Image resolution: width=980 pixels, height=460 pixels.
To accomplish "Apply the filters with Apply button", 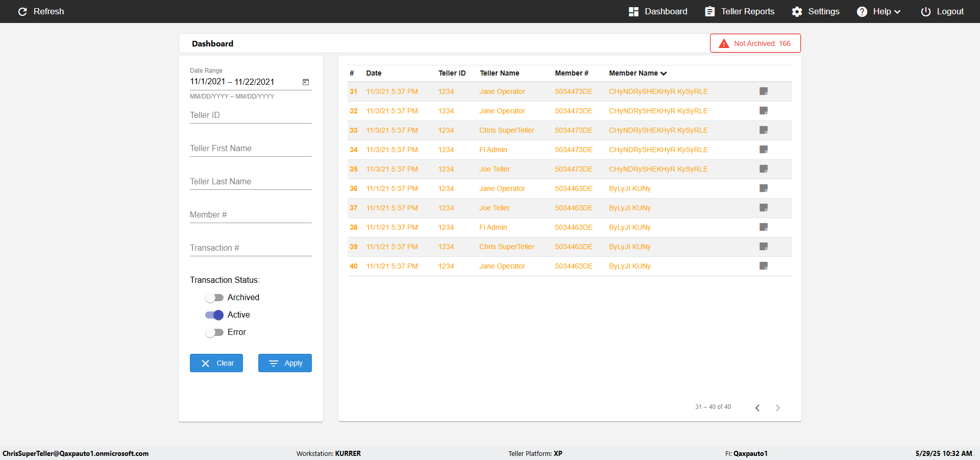I will 285,363.
